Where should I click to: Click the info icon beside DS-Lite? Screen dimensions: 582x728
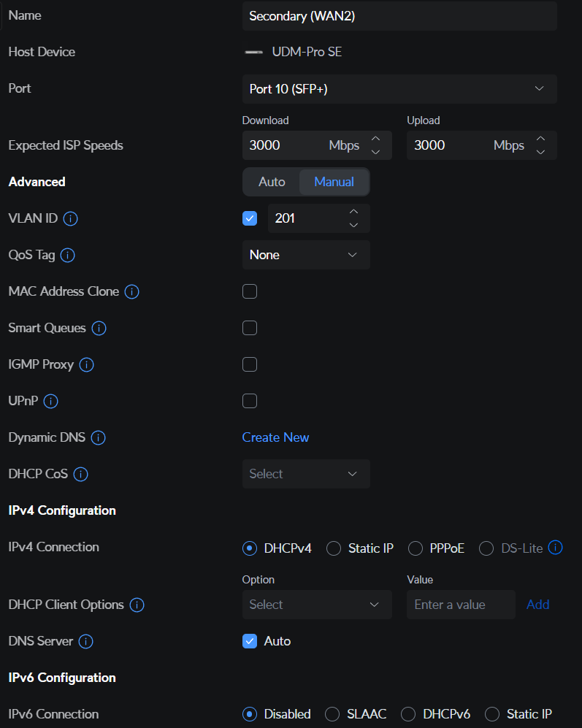pyautogui.click(x=555, y=548)
